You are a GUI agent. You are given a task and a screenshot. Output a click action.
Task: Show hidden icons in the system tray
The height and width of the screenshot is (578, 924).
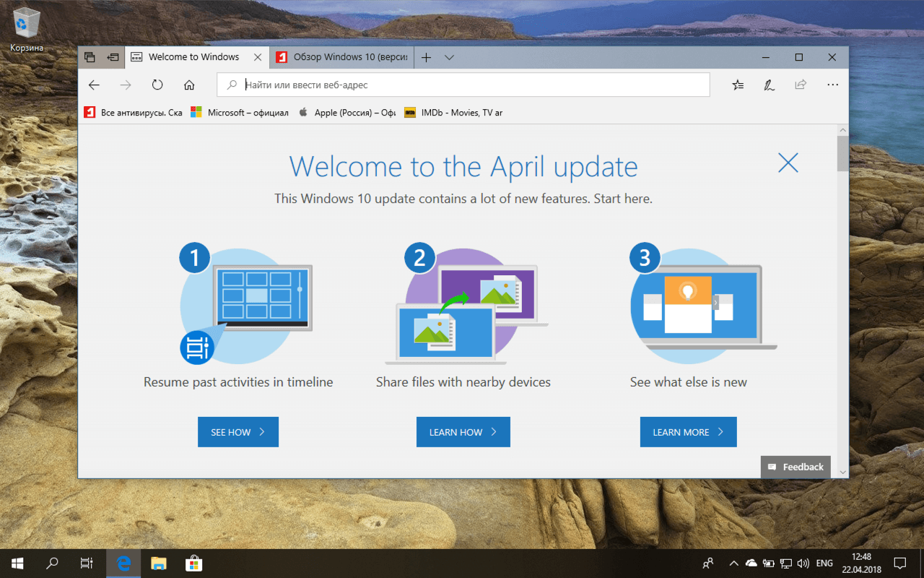733,563
